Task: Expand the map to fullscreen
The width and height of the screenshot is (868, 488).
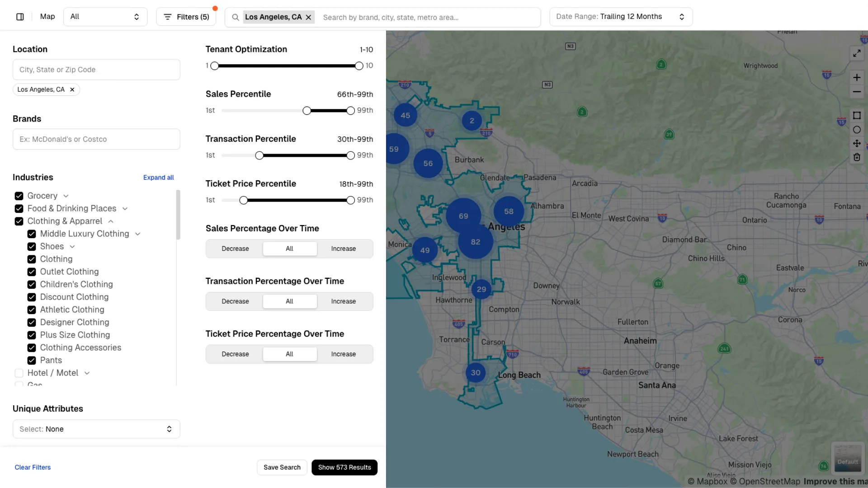Action: click(857, 53)
